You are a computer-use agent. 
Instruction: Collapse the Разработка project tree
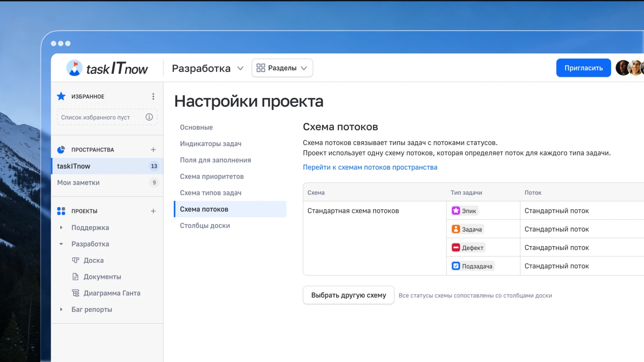61,244
